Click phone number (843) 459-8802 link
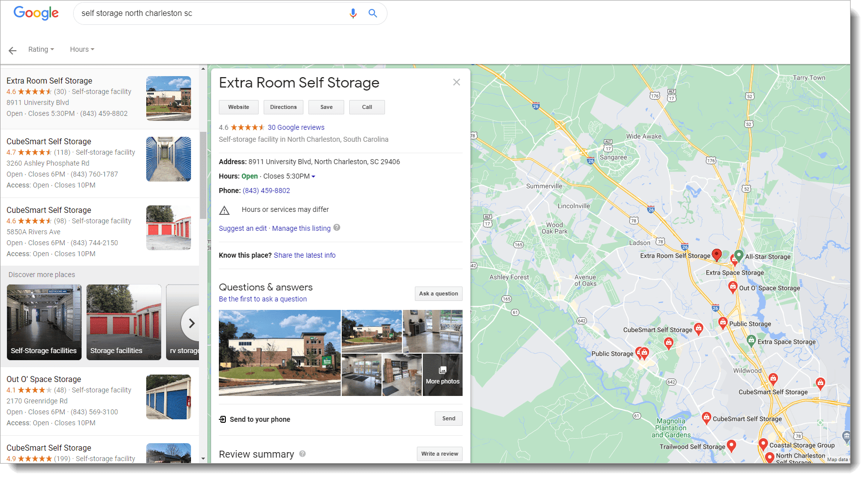 266,191
